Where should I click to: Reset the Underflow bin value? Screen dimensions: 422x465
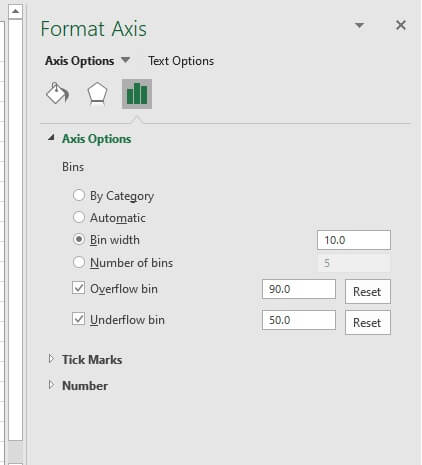pyautogui.click(x=368, y=322)
